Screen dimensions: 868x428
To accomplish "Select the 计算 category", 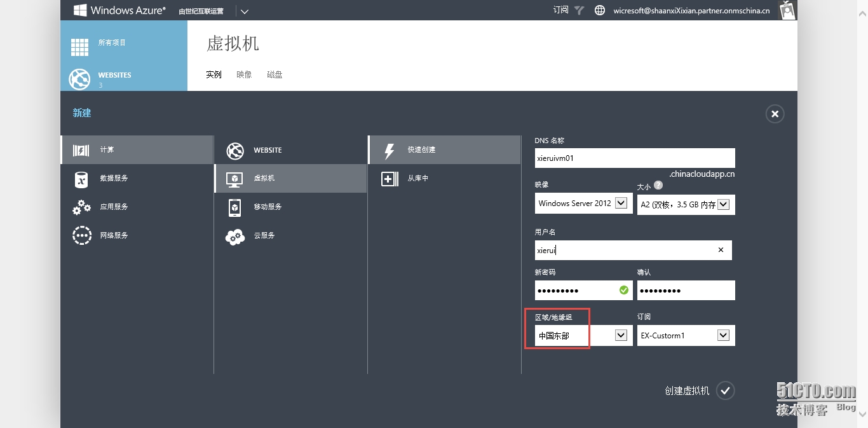I will point(137,150).
